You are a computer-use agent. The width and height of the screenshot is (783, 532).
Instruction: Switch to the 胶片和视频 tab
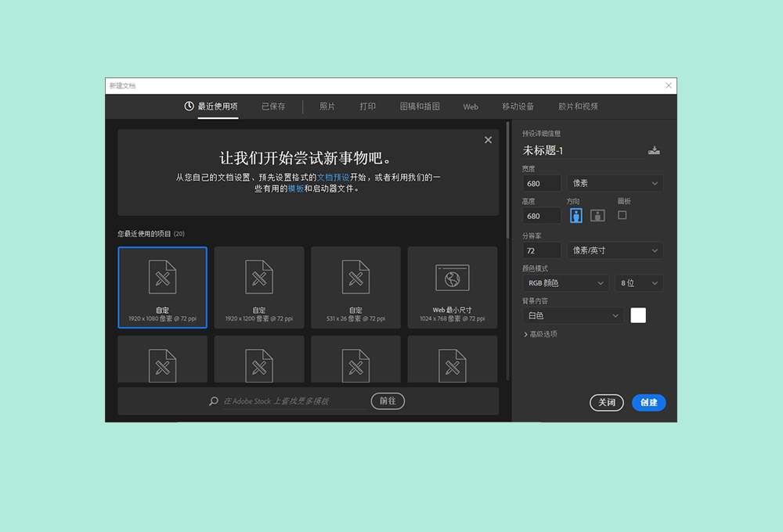pos(577,106)
